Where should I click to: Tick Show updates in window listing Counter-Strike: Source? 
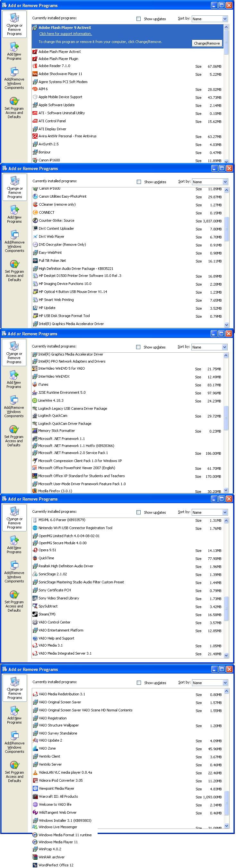(139, 182)
